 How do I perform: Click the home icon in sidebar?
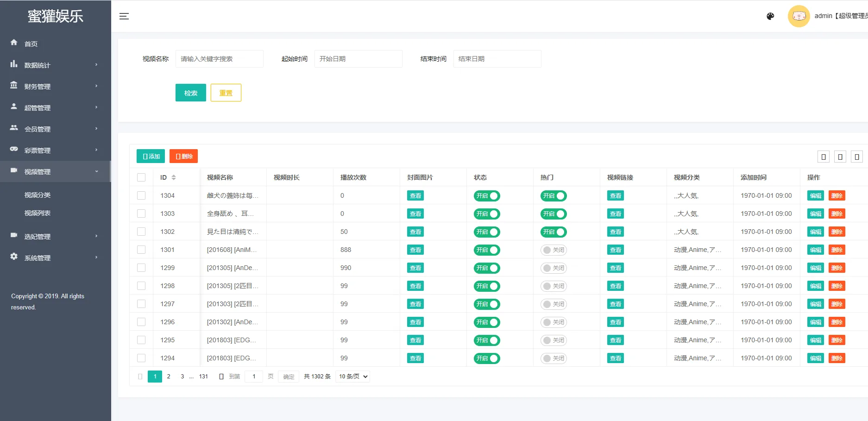[14, 43]
